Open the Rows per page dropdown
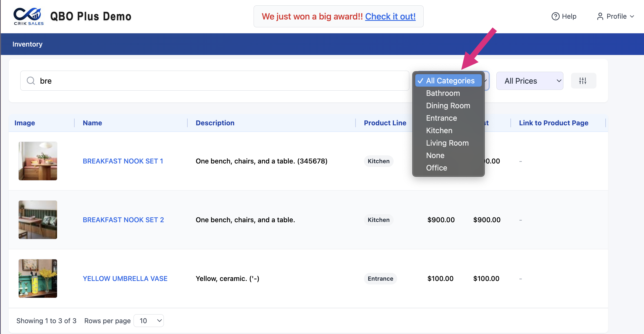Viewport: 644px width, 334px height. pos(149,321)
